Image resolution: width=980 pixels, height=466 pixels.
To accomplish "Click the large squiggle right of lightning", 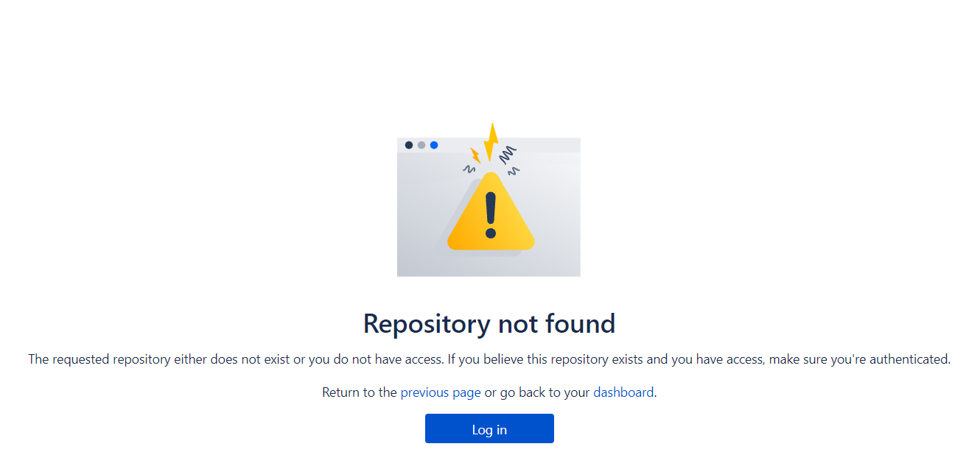I will pyautogui.click(x=508, y=155).
